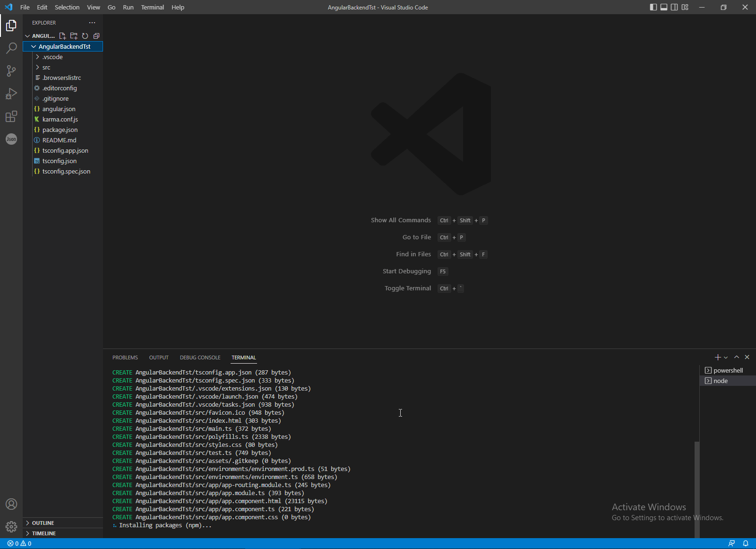Click the Show All Commands shortcut link

[x=400, y=220]
